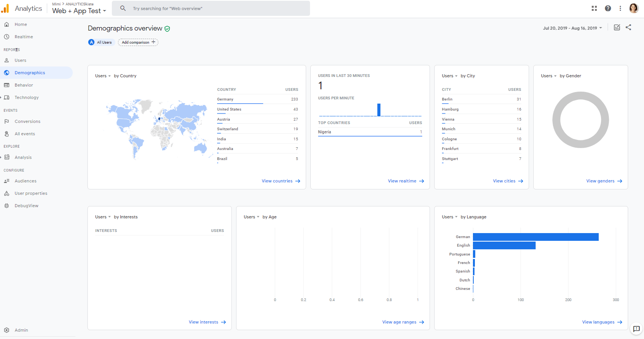Follow the View countries link
Image resolution: width=644 pixels, height=339 pixels.
click(281, 181)
